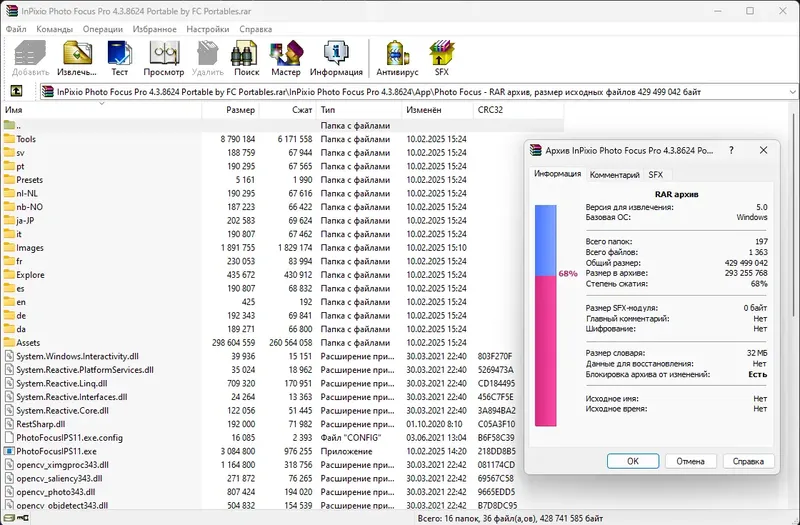The height and width of the screenshot is (525, 800).
Task: Switch to the Комментарий tab
Action: click(614, 174)
